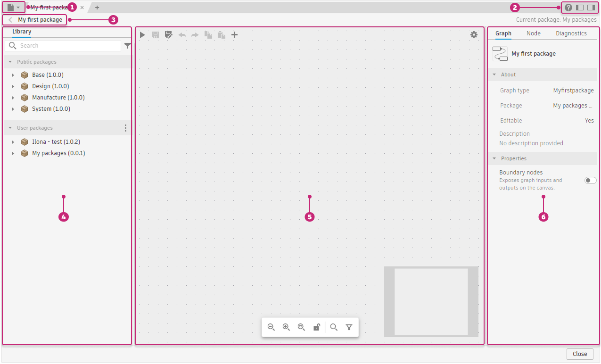
Task: Open the library filter funnel icon
Action: click(x=127, y=46)
